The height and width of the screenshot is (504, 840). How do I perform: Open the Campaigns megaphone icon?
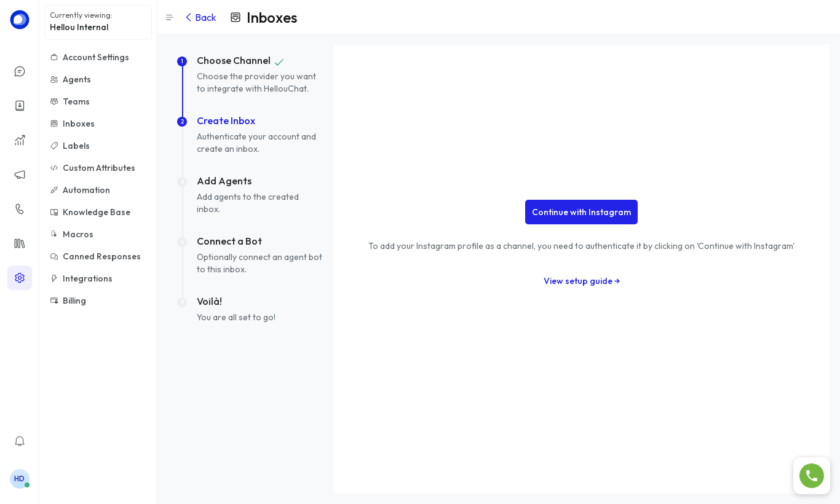click(20, 175)
